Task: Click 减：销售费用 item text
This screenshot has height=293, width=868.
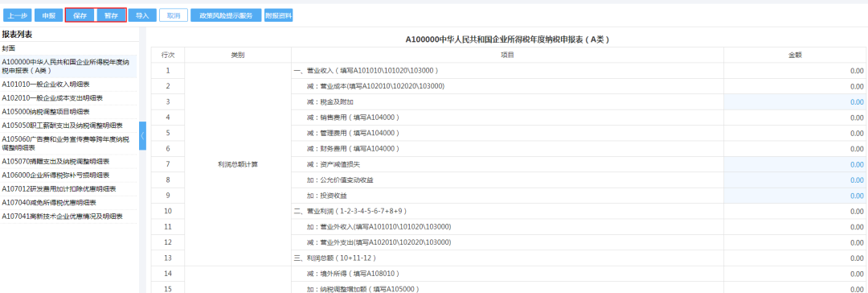Action: click(x=353, y=118)
